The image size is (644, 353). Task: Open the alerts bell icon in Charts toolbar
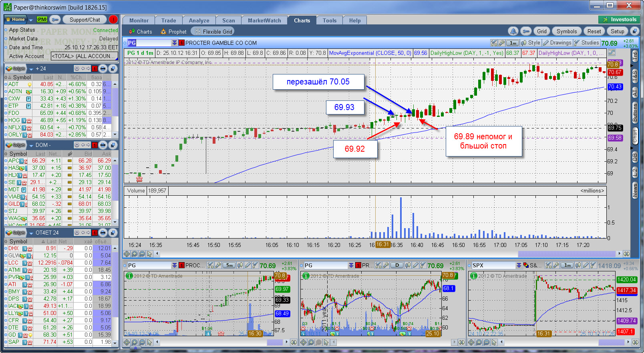tap(513, 31)
